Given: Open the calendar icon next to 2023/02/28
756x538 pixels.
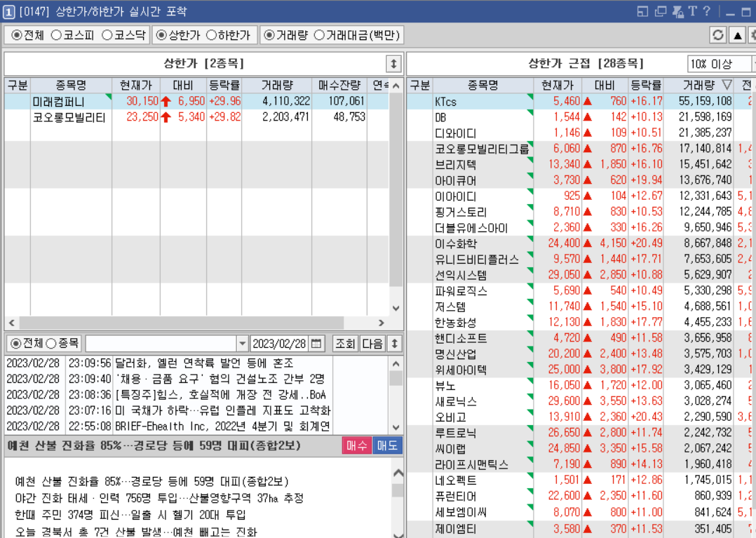Looking at the screenshot, I should click(316, 344).
